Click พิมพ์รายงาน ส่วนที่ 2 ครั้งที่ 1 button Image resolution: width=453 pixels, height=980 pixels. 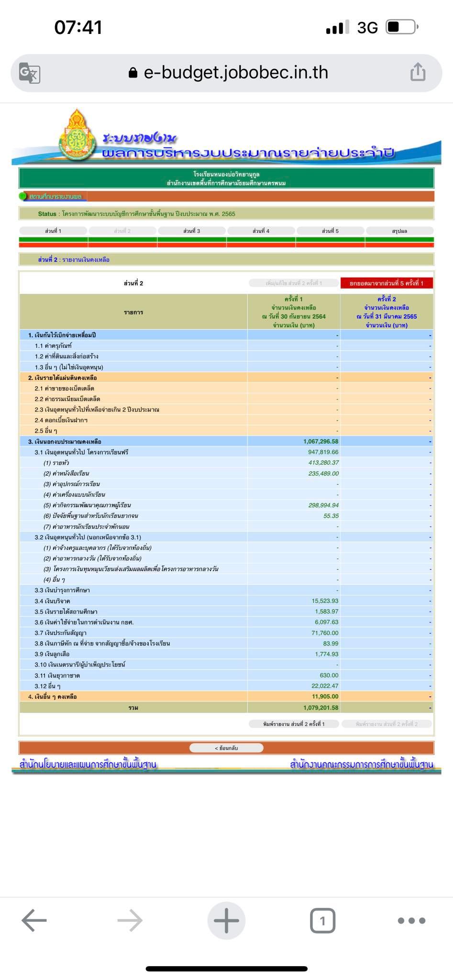click(294, 724)
